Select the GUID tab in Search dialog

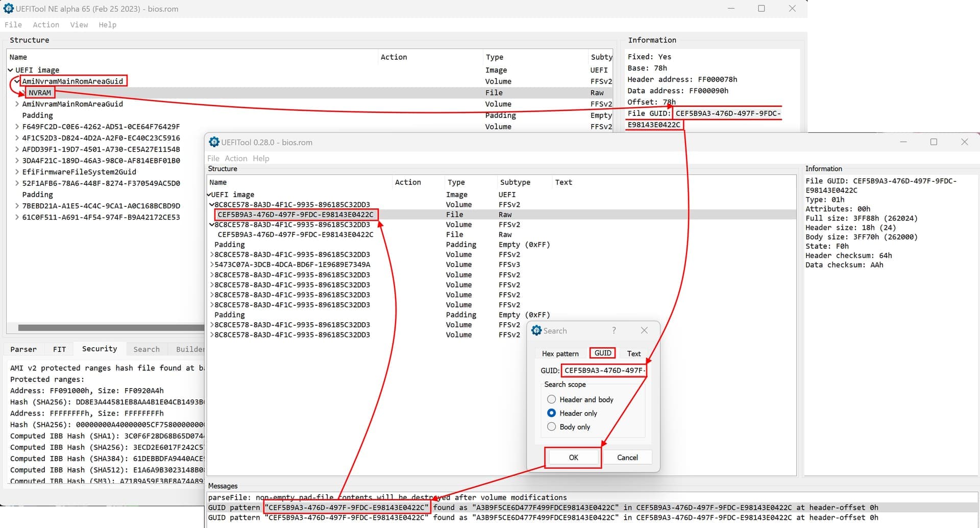[603, 353]
